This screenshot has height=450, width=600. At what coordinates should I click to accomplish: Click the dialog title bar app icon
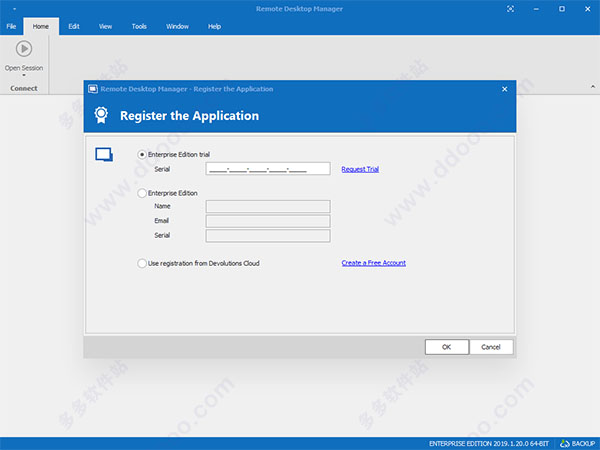coord(93,89)
